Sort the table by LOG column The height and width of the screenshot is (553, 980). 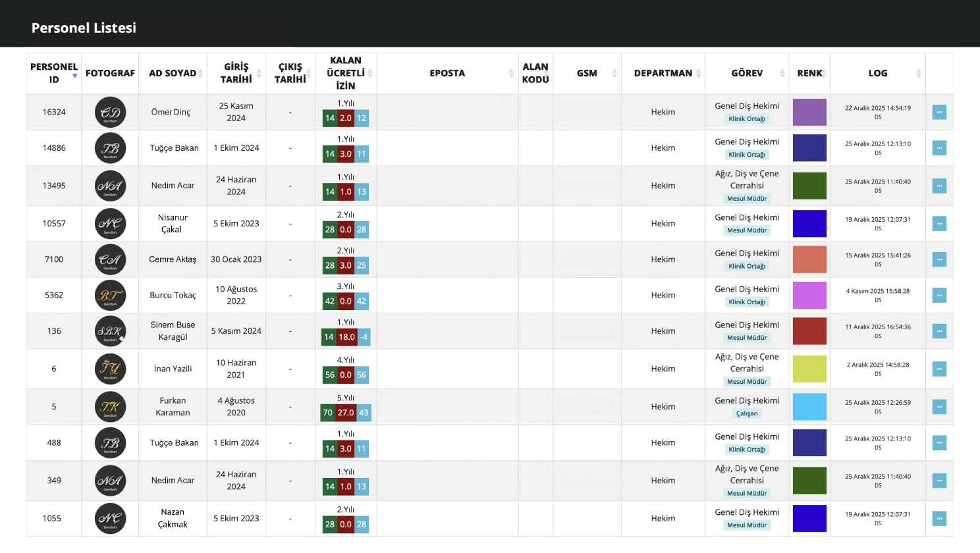click(x=877, y=73)
